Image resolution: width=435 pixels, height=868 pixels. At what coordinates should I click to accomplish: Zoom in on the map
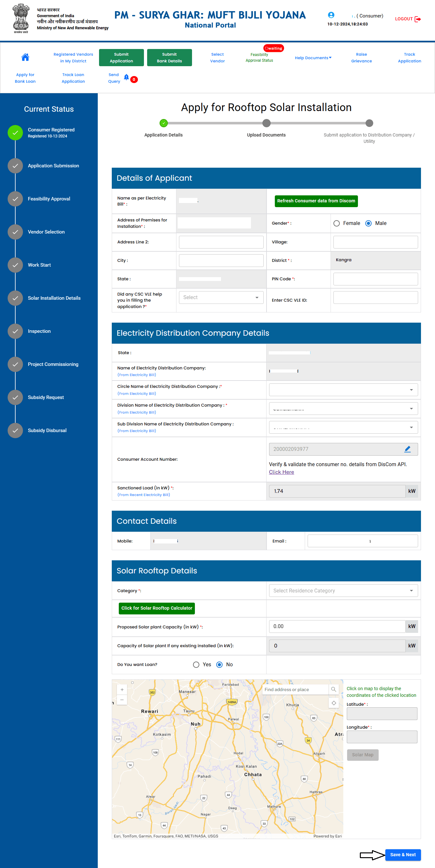(x=122, y=690)
